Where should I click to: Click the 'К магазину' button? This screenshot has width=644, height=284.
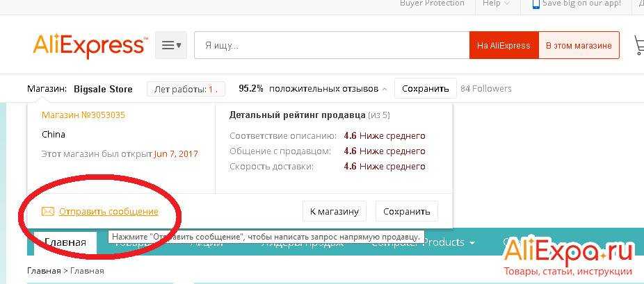334,212
